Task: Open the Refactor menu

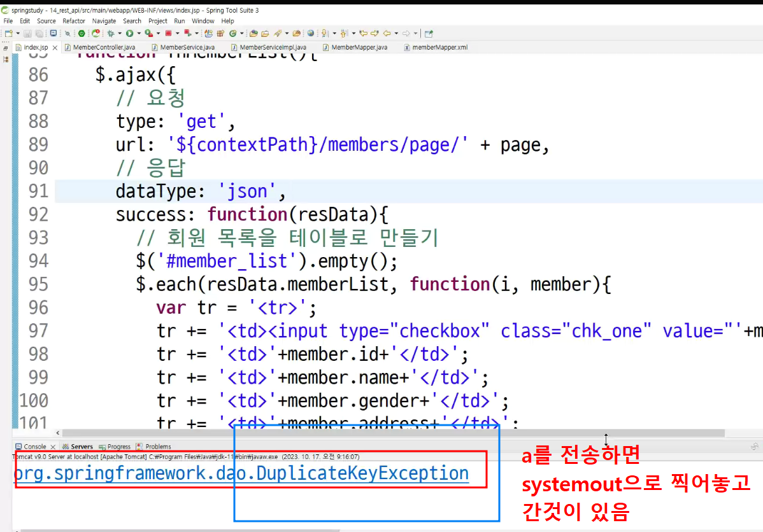Action: point(74,21)
